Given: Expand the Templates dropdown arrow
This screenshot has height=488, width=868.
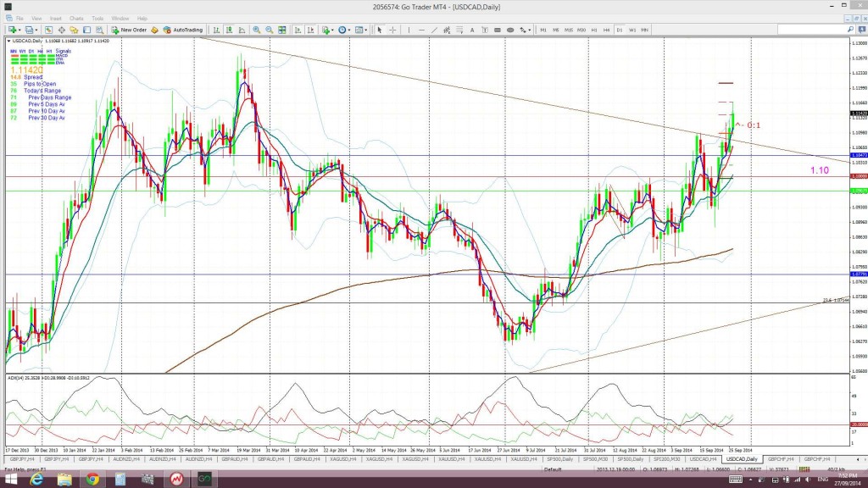Looking at the screenshot, I should (366, 30).
